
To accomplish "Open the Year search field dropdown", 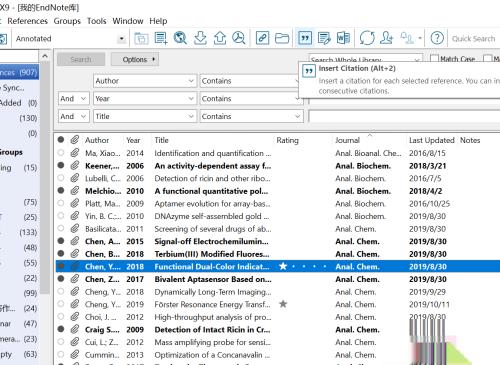I will click(191, 98).
